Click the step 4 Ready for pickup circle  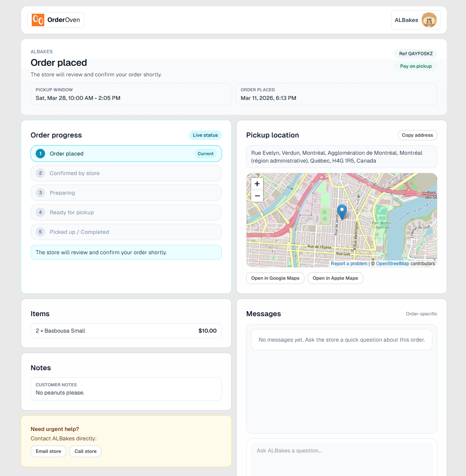coord(40,212)
